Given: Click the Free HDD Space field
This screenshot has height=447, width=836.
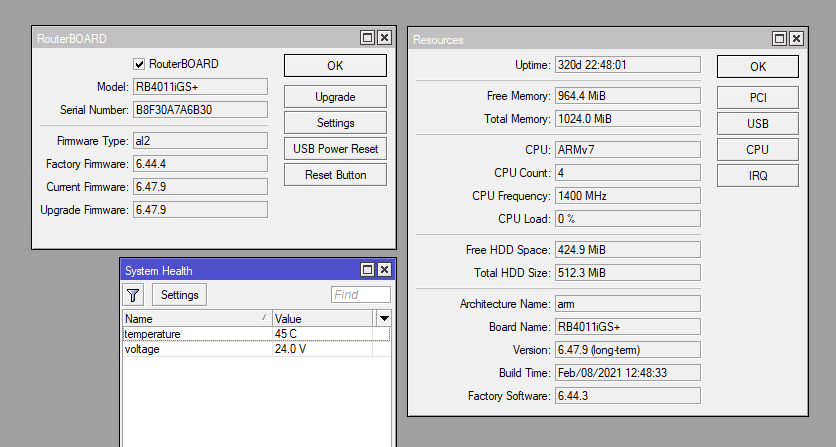Looking at the screenshot, I should point(628,250).
